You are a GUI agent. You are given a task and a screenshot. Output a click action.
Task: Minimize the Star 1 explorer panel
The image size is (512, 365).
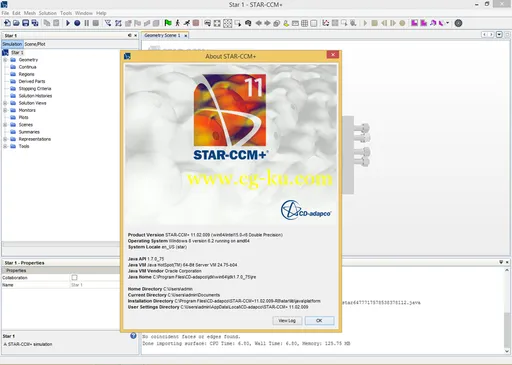pyautogui.click(x=130, y=35)
